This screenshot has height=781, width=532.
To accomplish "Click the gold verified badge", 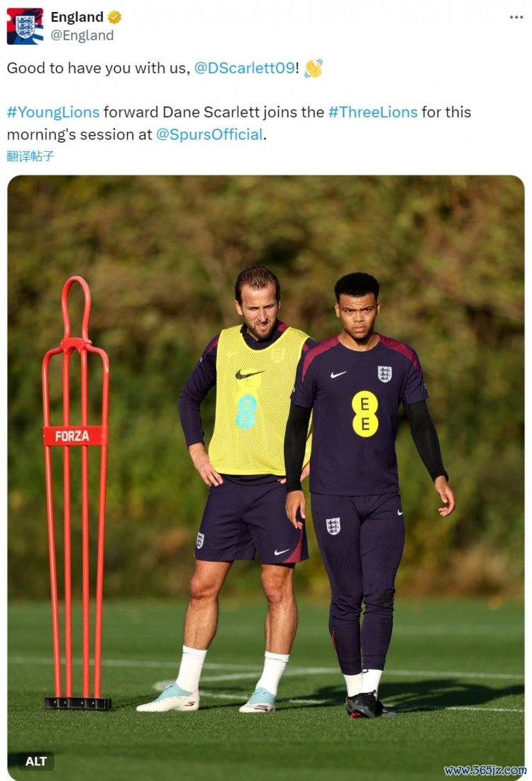I will coord(114,17).
